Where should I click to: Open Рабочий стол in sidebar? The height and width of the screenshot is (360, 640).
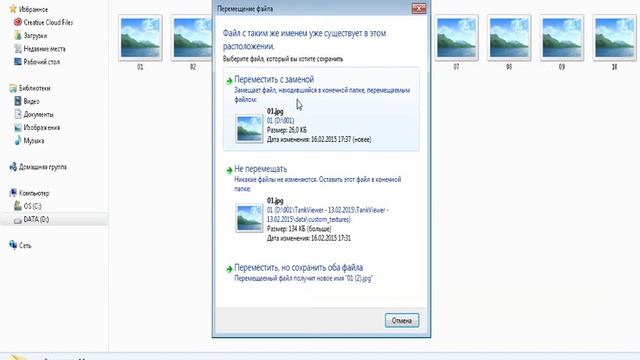(x=42, y=62)
